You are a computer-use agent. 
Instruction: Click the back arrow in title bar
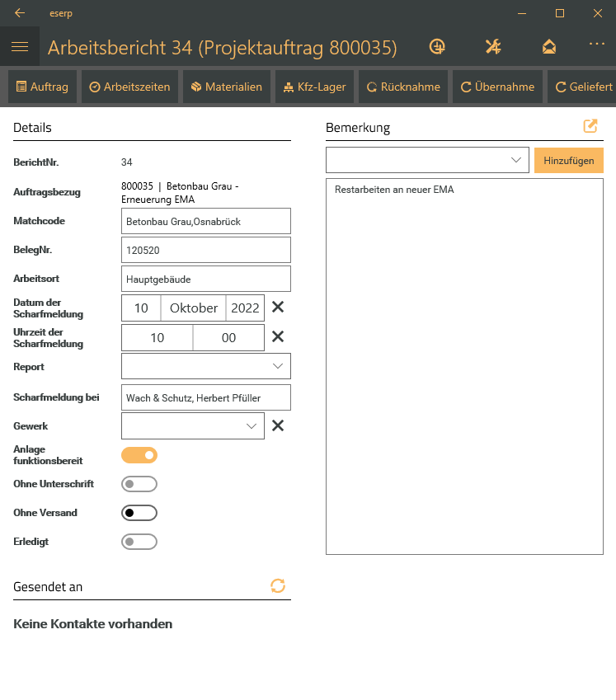(19, 13)
